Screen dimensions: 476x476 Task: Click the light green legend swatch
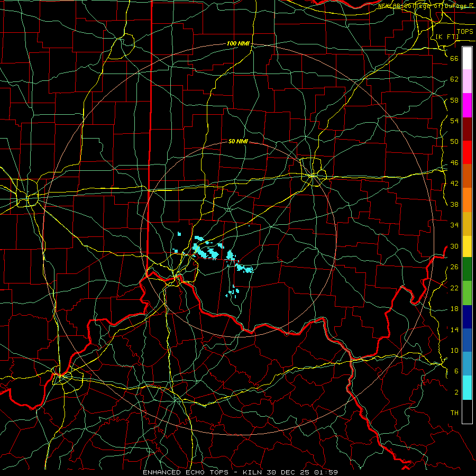467,293
